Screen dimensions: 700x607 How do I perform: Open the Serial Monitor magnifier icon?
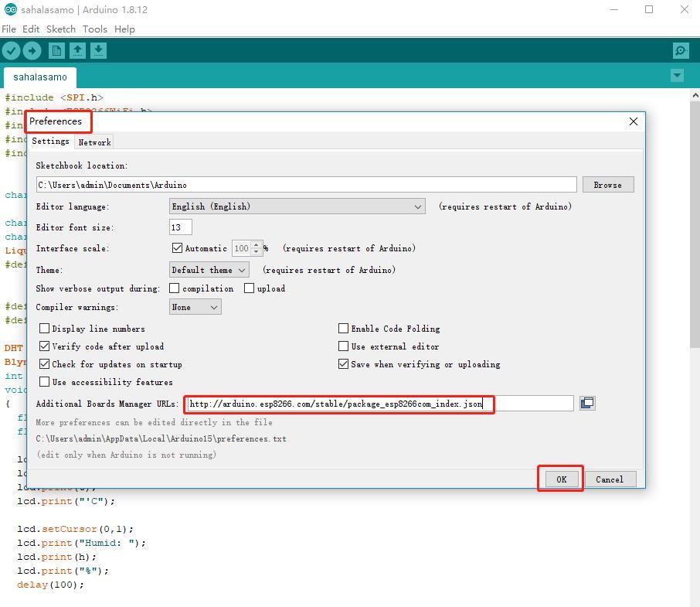(681, 50)
